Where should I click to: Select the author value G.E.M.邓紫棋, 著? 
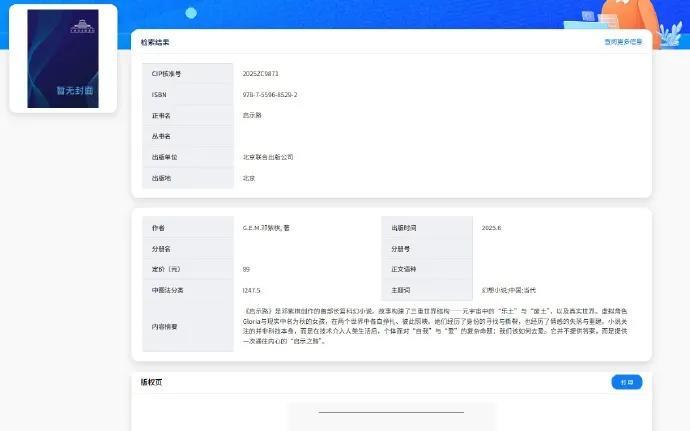pyautogui.click(x=266, y=228)
